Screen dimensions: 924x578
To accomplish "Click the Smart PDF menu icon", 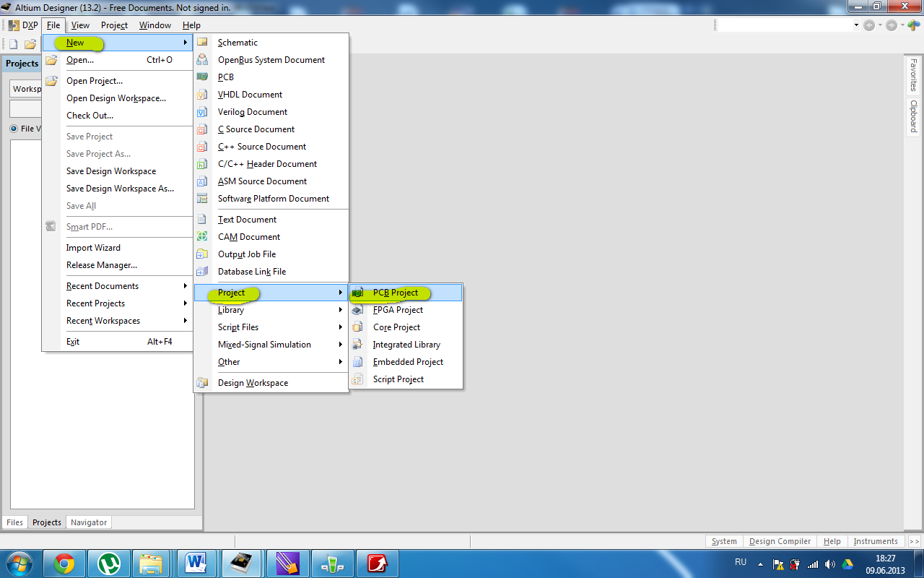I will [x=51, y=227].
